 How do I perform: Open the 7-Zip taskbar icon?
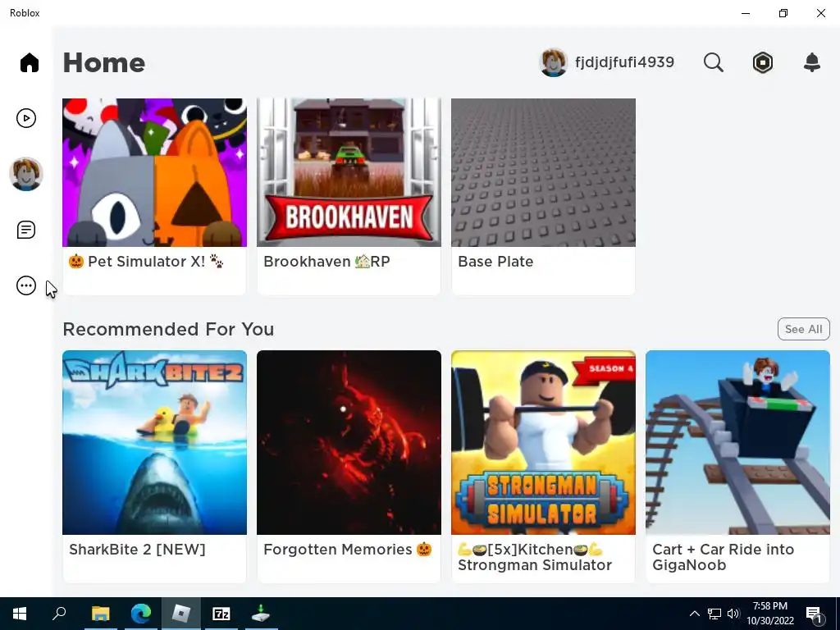(x=221, y=614)
